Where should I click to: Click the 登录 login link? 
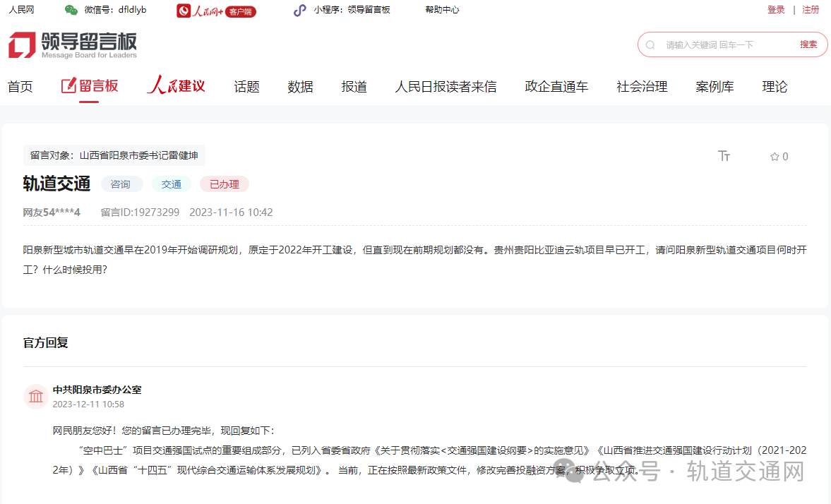click(x=776, y=10)
